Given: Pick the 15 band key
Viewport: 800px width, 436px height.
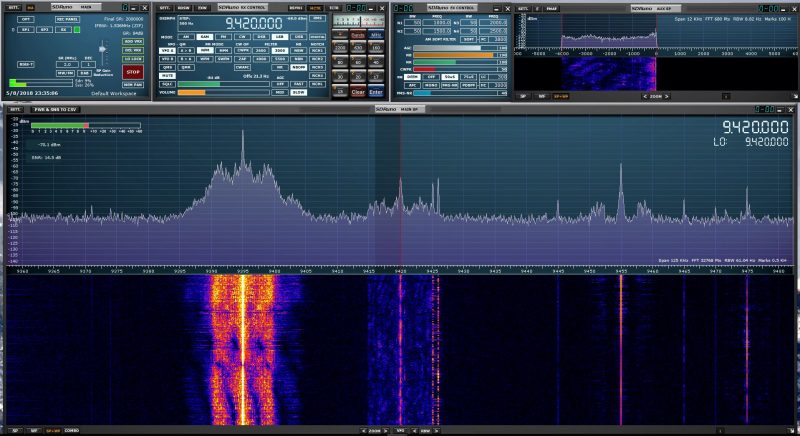Looking at the screenshot, I should point(340,92).
